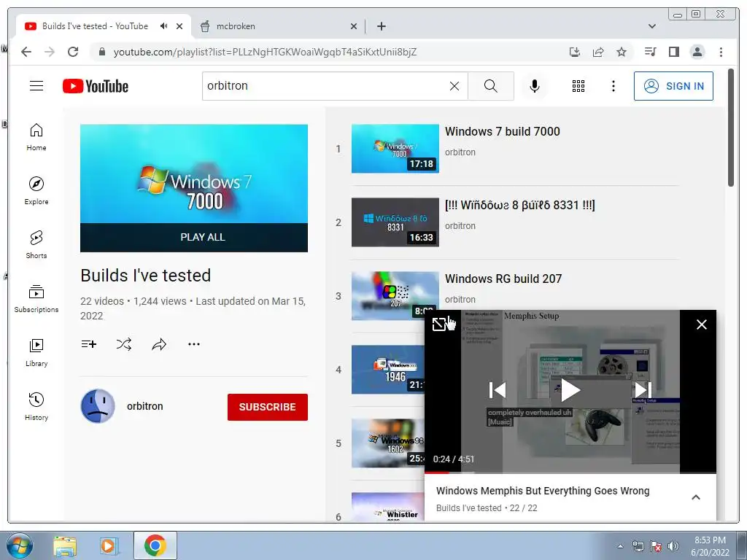Open Shorts in sidebar
Image resolution: width=747 pixels, height=560 pixels.
point(36,245)
